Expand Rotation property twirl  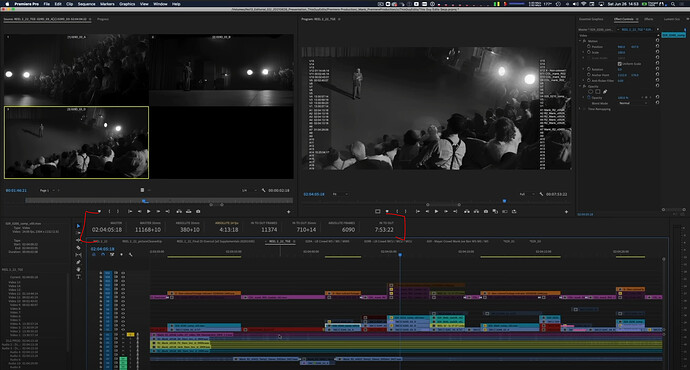(x=584, y=69)
